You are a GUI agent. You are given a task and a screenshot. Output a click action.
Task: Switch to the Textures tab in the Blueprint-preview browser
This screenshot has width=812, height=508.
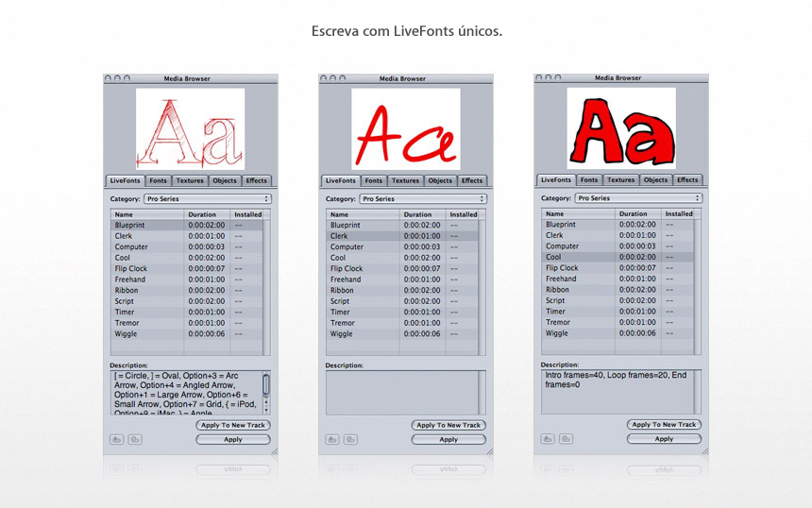click(190, 180)
